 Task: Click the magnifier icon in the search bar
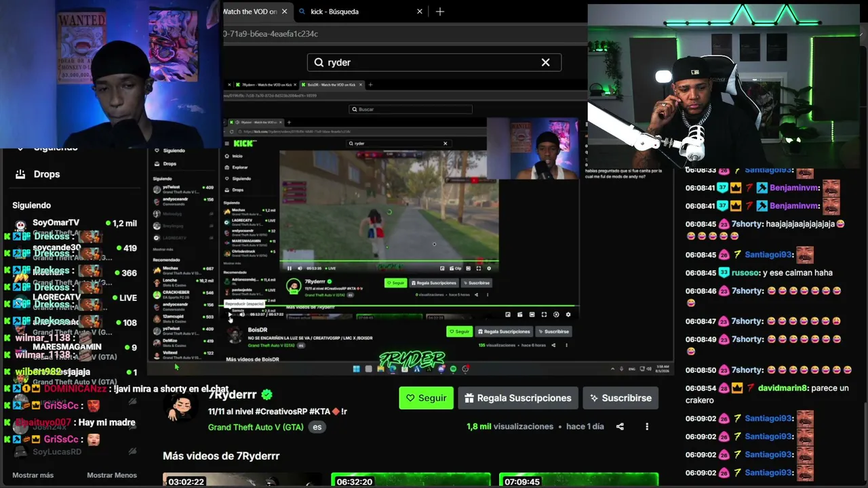point(319,62)
